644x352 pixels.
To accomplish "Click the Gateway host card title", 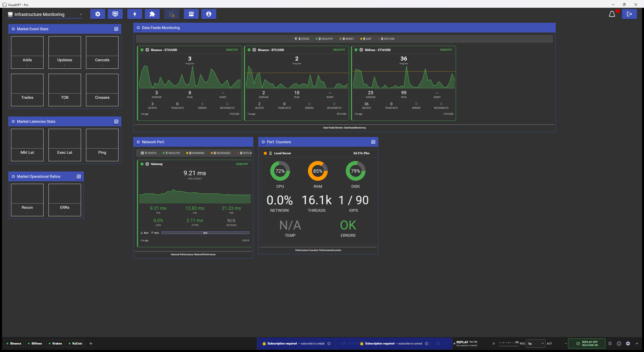I will [157, 164].
